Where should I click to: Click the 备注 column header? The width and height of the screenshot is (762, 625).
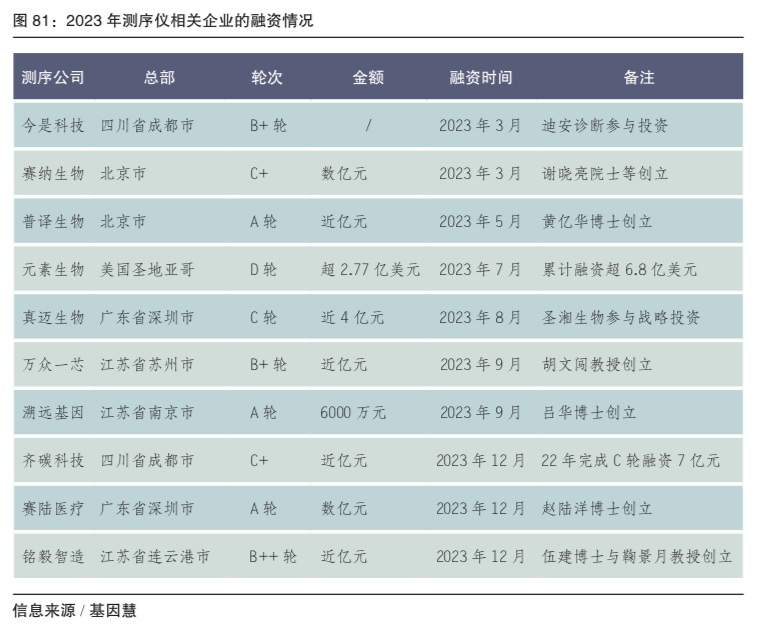[x=638, y=77]
